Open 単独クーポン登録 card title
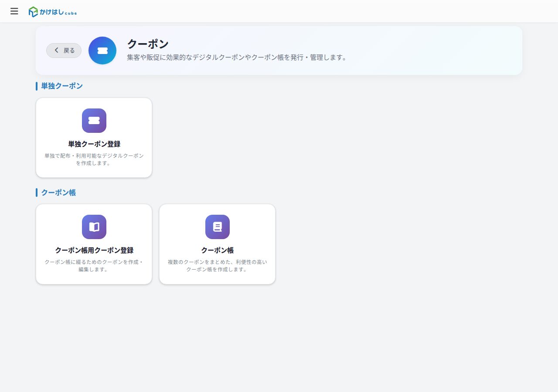Image resolution: width=558 pixels, height=392 pixels. [94, 144]
